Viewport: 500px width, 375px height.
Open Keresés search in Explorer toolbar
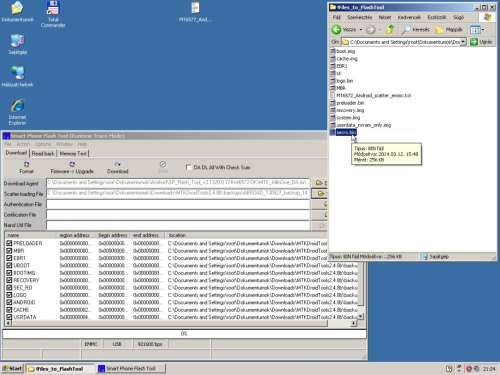point(416,30)
